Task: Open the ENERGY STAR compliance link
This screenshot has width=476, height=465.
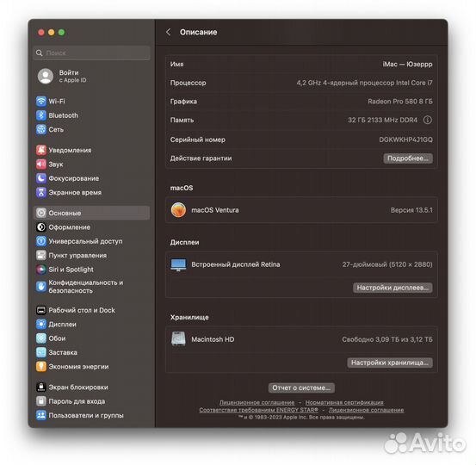Action: coord(258,410)
